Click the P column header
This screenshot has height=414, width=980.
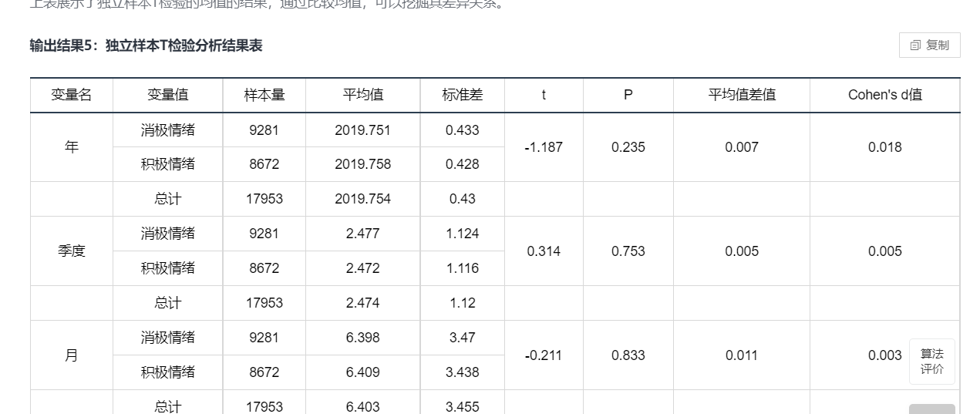pyautogui.click(x=628, y=95)
